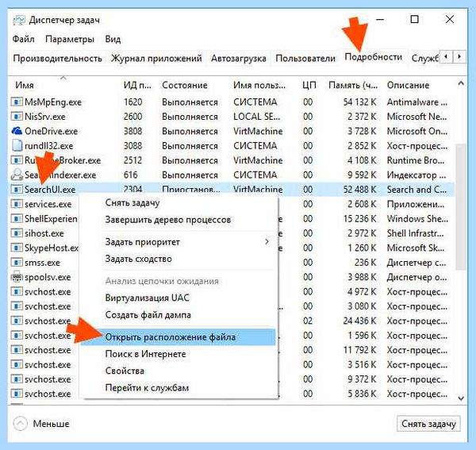The height and width of the screenshot is (450, 476).
Task: Switch to the Производительность tab
Action: pos(57,58)
